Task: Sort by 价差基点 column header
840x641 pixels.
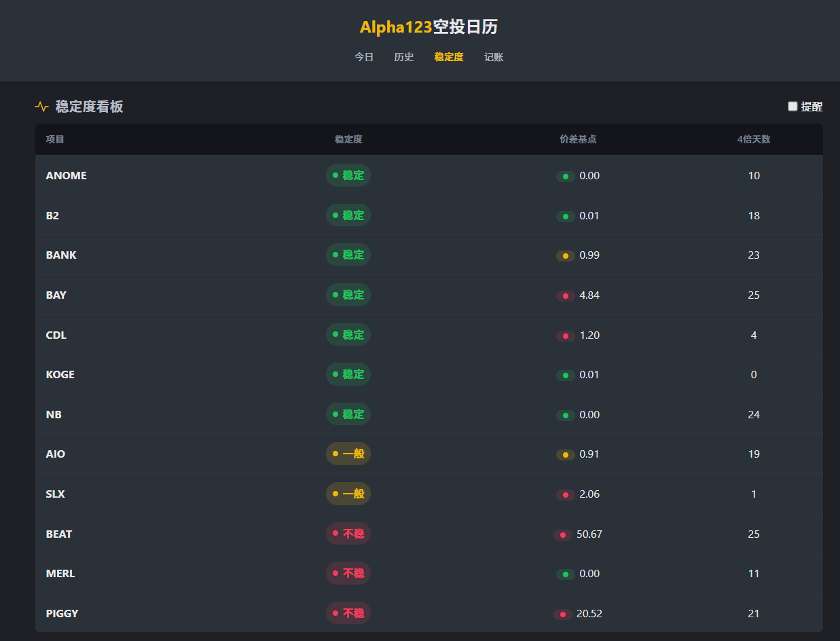Action: click(x=578, y=139)
